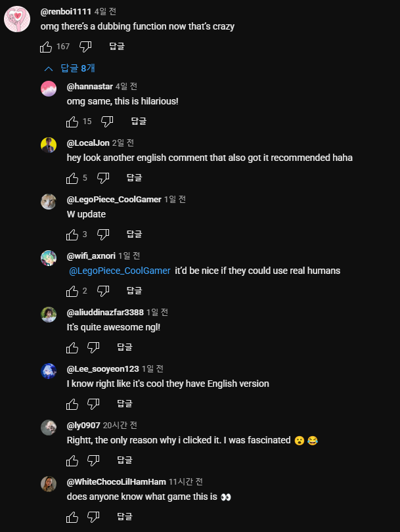Image resolution: width=400 pixels, height=532 pixels.
Task: Like @hannastar's reply with 15 likes
Action: point(72,122)
